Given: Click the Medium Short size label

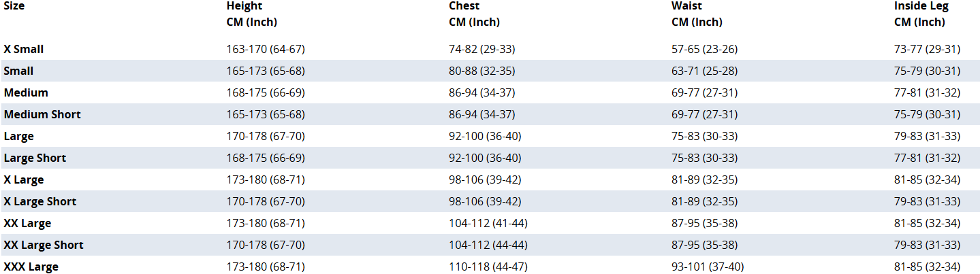Looking at the screenshot, I should (42, 114).
